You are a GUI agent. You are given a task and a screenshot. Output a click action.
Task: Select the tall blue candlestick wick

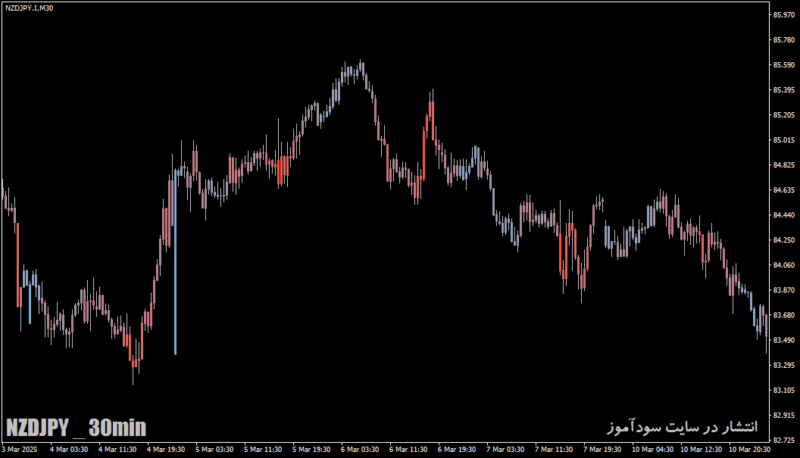click(x=176, y=263)
